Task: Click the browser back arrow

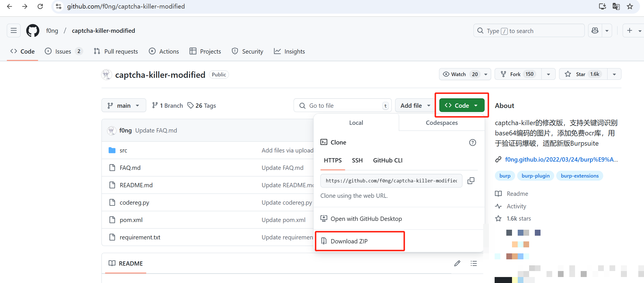Action: coord(9,6)
